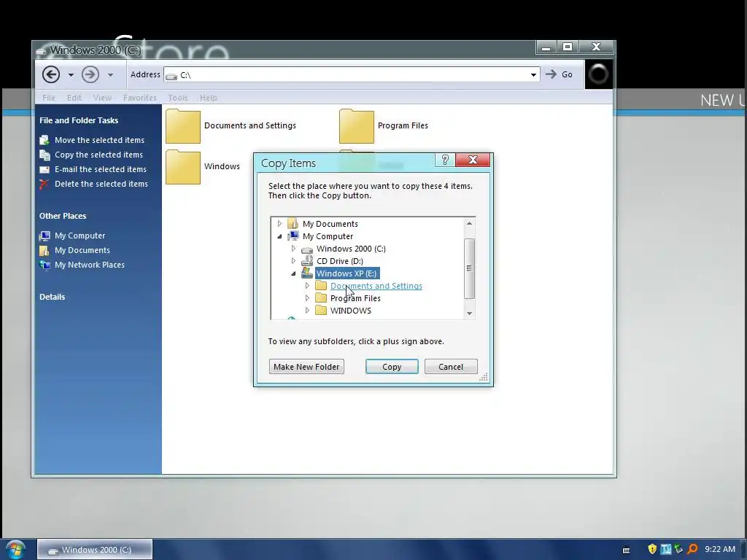
Task: Select the Windows folder icon in explorer
Action: (183, 167)
